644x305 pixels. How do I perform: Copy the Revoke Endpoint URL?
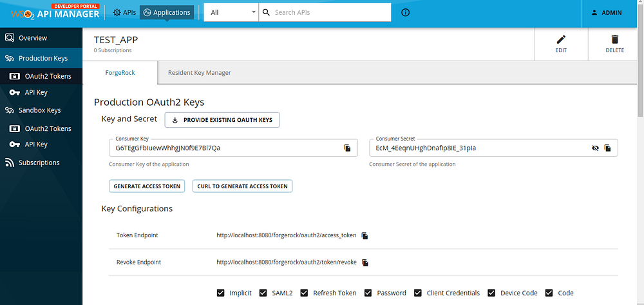[x=365, y=262]
